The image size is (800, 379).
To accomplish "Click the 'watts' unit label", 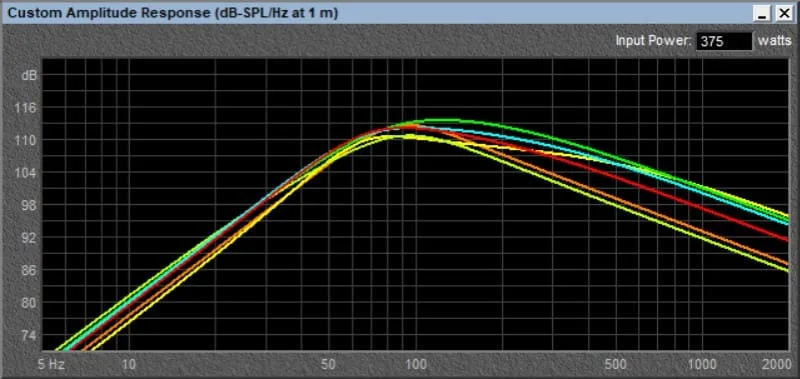I will pyautogui.click(x=774, y=41).
